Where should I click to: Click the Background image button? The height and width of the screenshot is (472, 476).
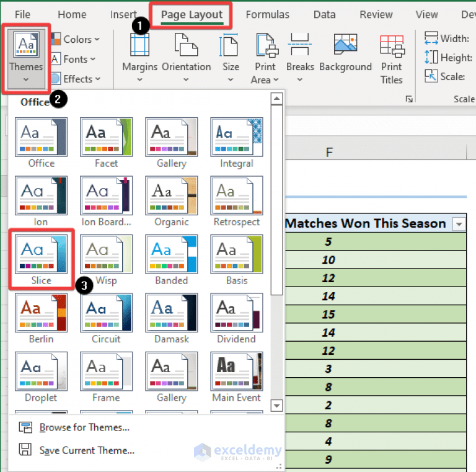345,53
